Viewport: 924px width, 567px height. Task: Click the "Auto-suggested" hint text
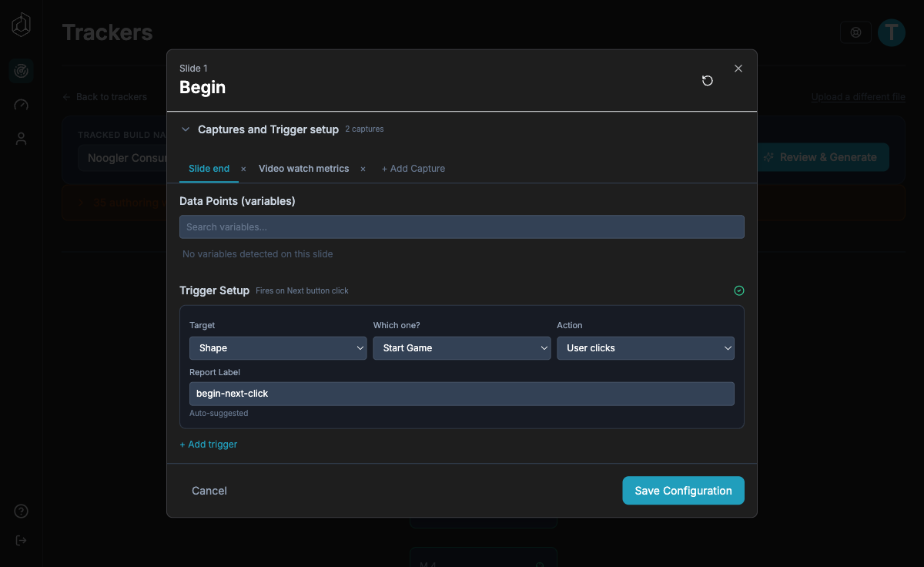(x=219, y=414)
